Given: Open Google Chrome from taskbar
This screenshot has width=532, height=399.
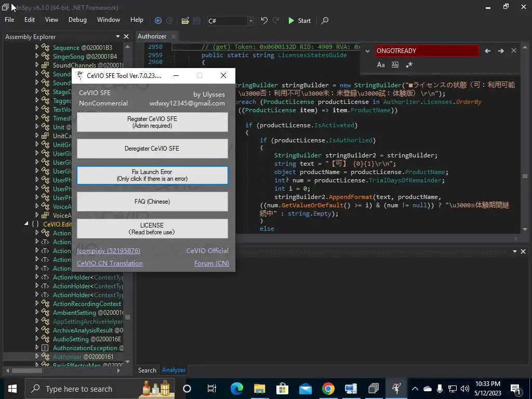Looking at the screenshot, I should (328, 389).
